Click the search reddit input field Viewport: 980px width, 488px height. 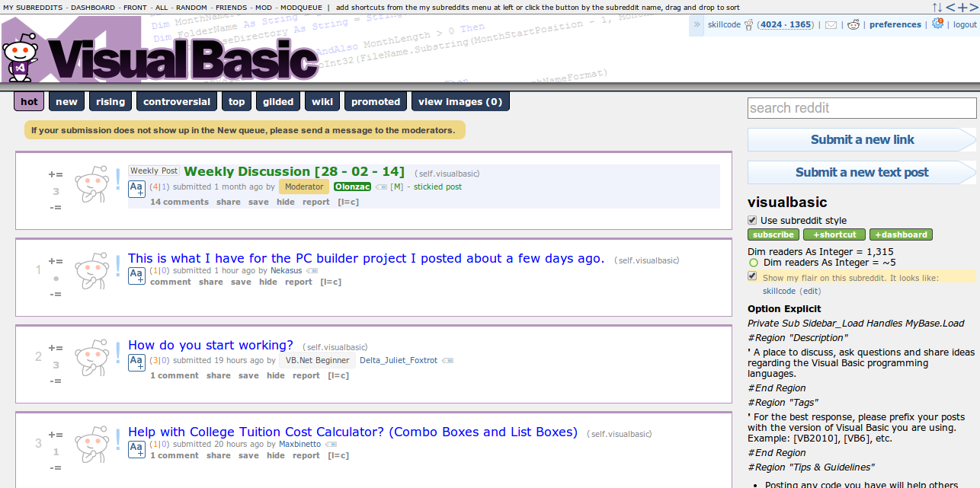tap(862, 108)
